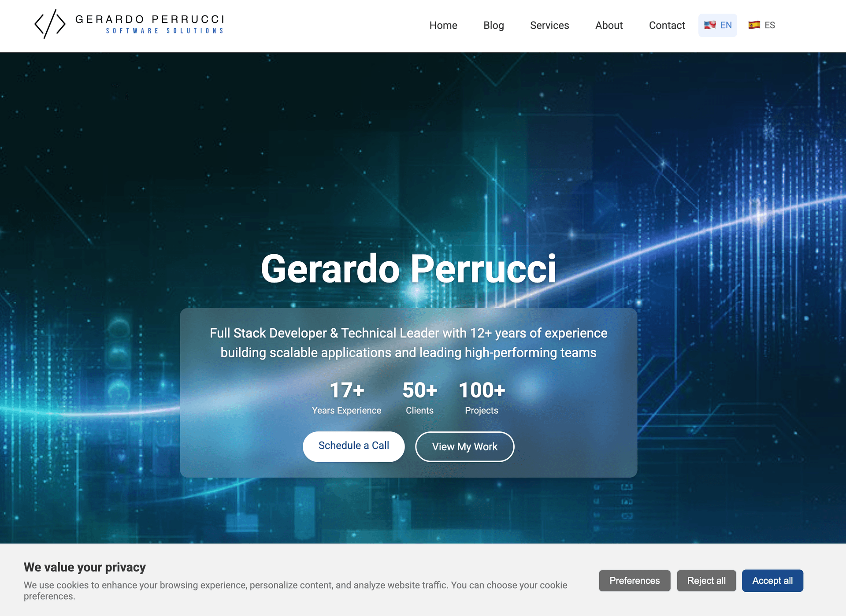
Task: Switch language to ES
Action: point(761,25)
